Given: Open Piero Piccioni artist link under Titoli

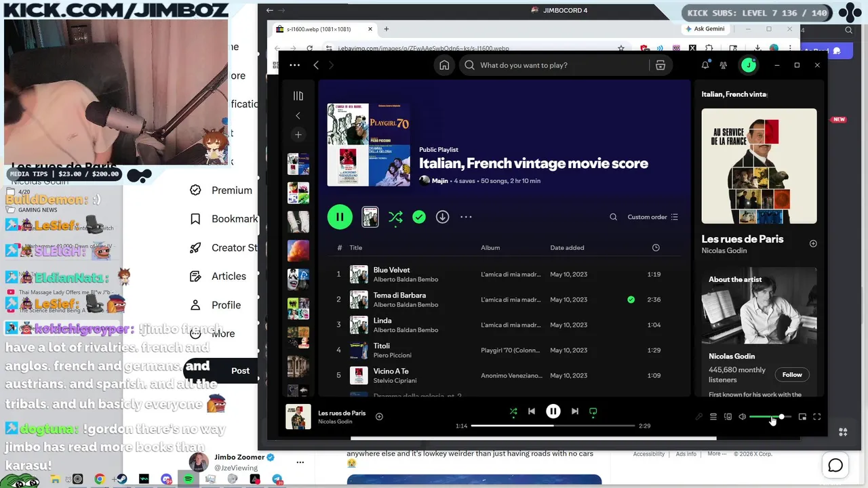Looking at the screenshot, I should coord(392,355).
